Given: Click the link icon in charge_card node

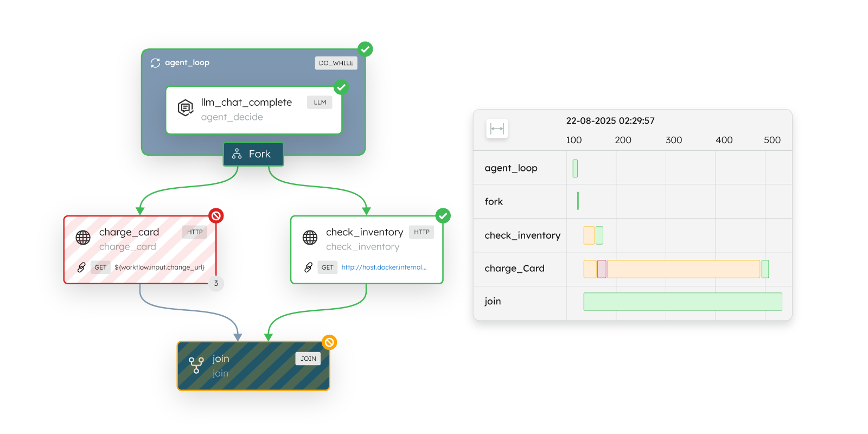Looking at the screenshot, I should click(81, 267).
